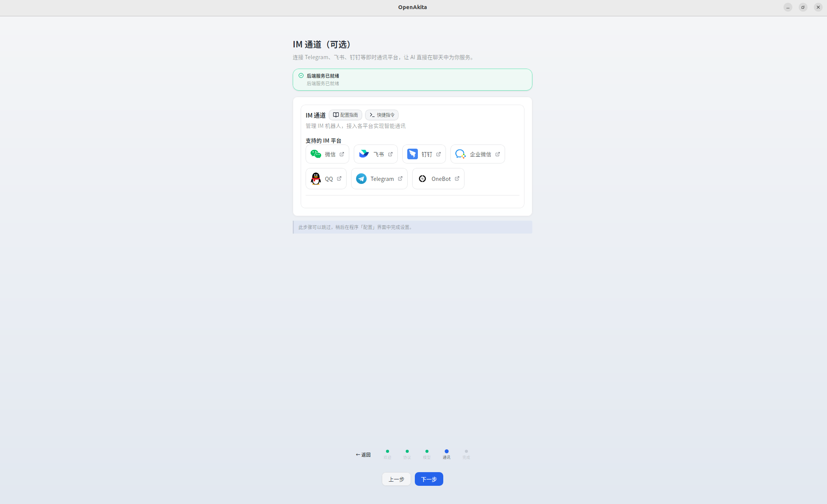The image size is (827, 504).
Task: Click the DingTalk (钉钉) logo
Action: (412, 154)
